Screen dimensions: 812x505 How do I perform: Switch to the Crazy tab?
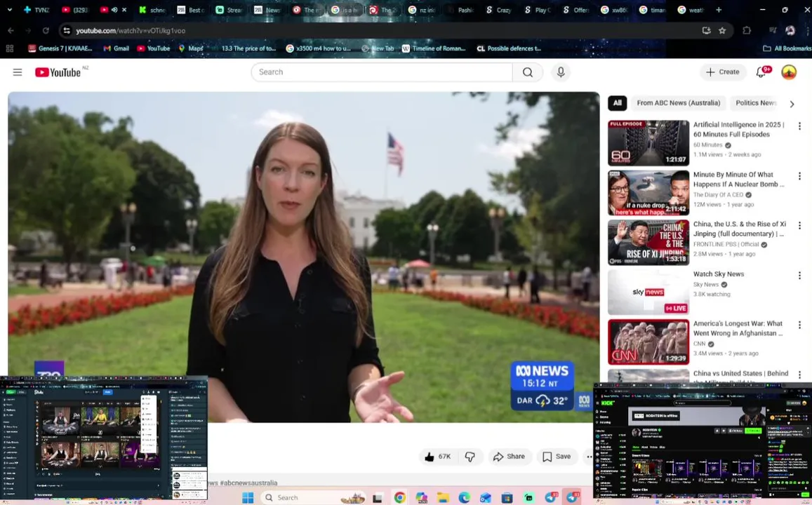(x=499, y=10)
